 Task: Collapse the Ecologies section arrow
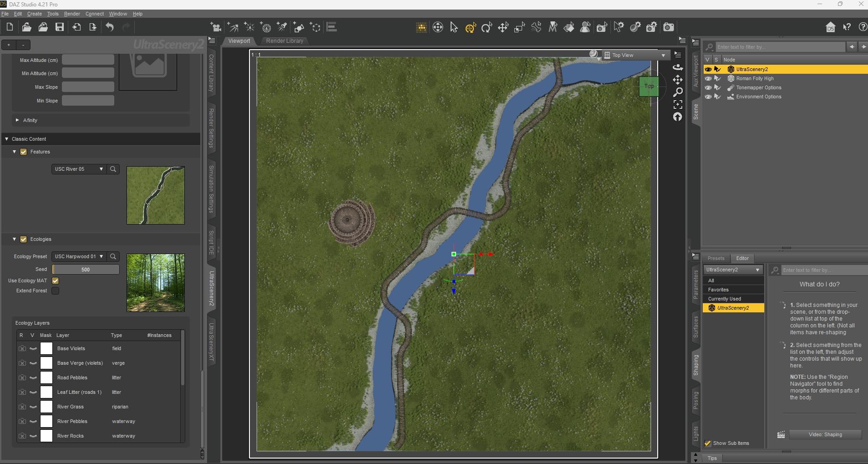point(15,239)
